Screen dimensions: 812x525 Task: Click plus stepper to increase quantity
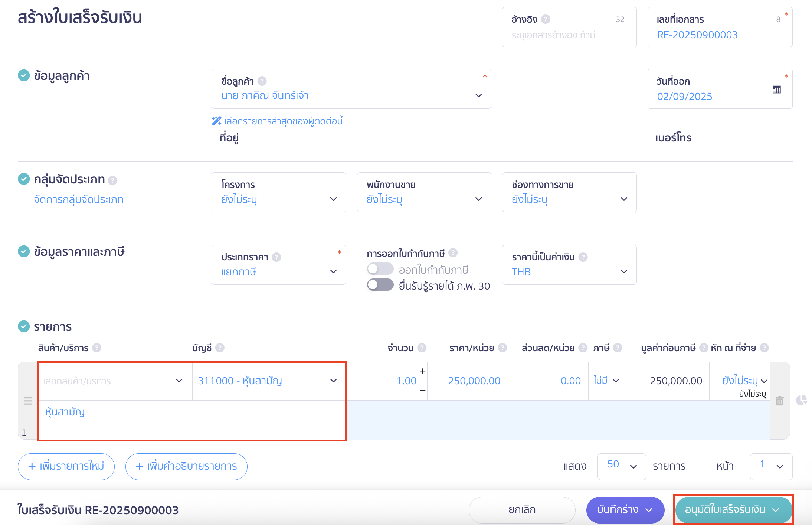[422, 371]
